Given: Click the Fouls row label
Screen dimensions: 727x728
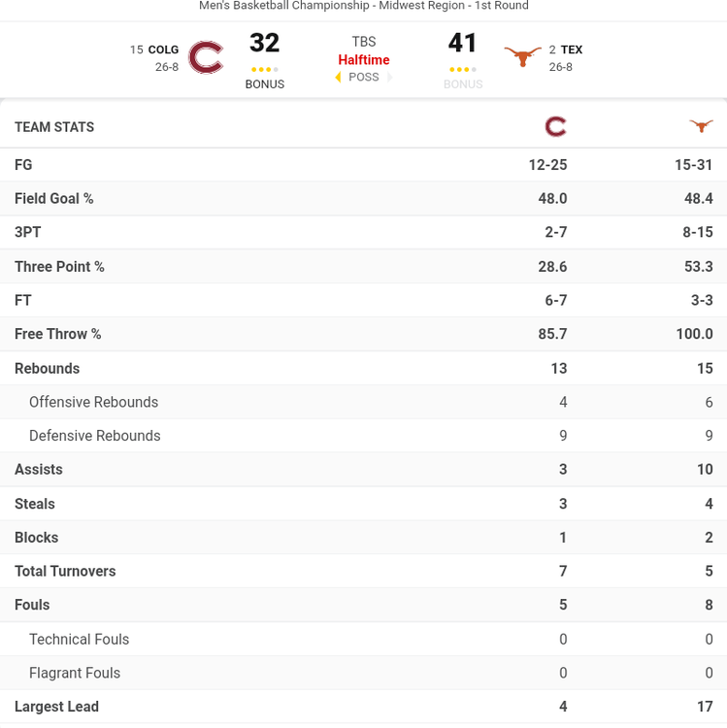Looking at the screenshot, I should 32,605.
